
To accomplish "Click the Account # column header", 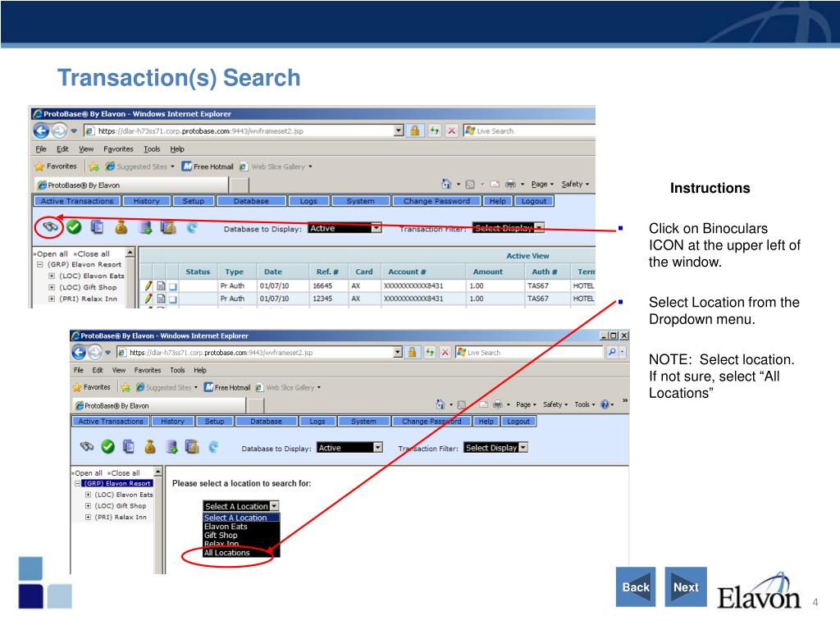I will [407, 272].
